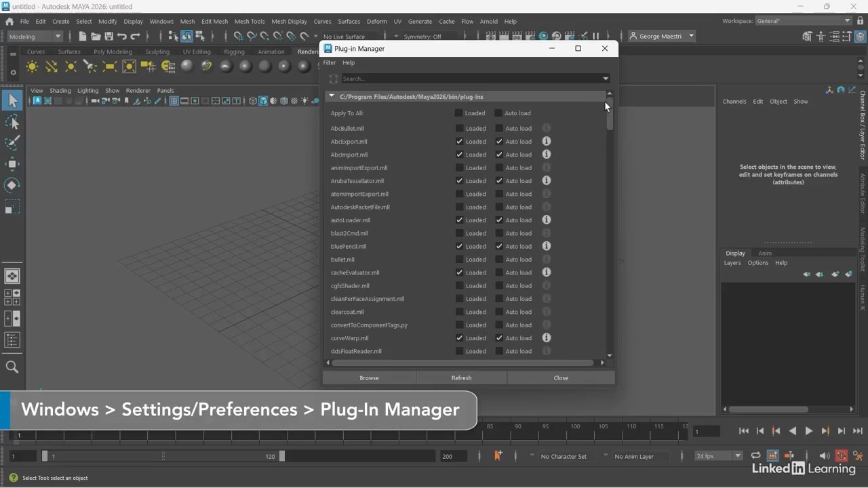Viewport: 868px width, 488px height.
Task: Click the lock icon at top right
Action: coord(860,21)
